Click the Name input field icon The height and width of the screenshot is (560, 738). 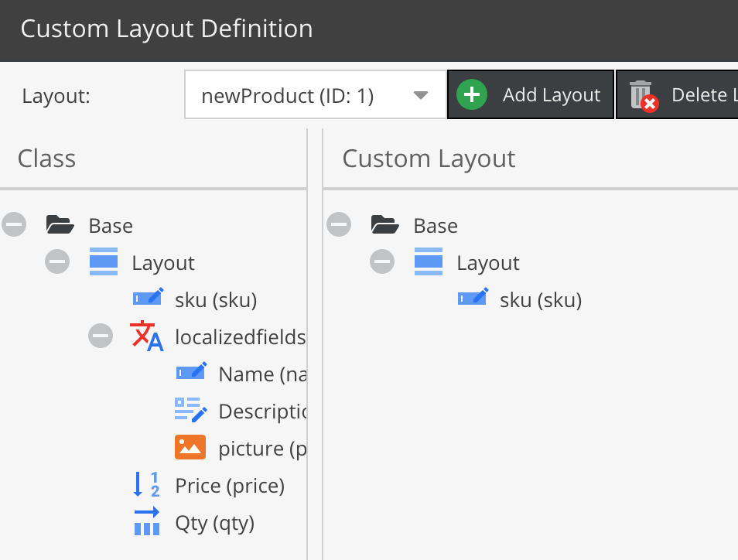190,373
